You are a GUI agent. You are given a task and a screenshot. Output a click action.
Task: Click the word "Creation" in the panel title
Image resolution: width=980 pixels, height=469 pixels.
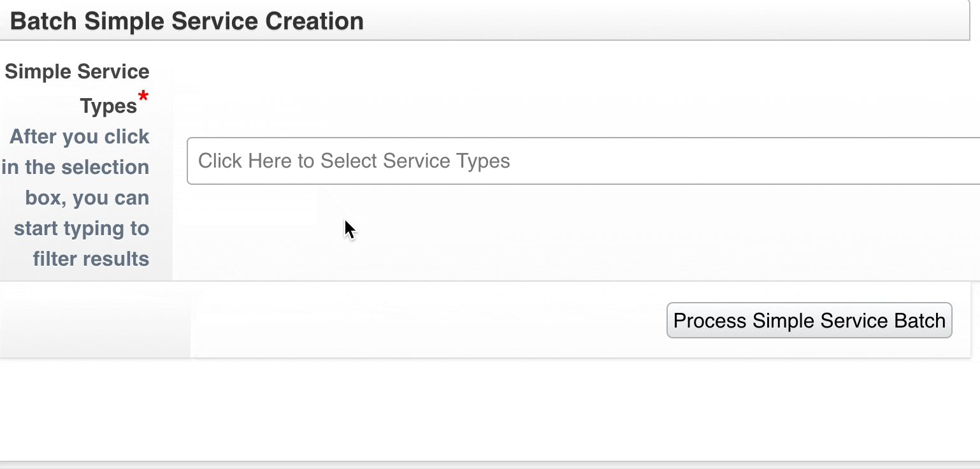point(314,21)
